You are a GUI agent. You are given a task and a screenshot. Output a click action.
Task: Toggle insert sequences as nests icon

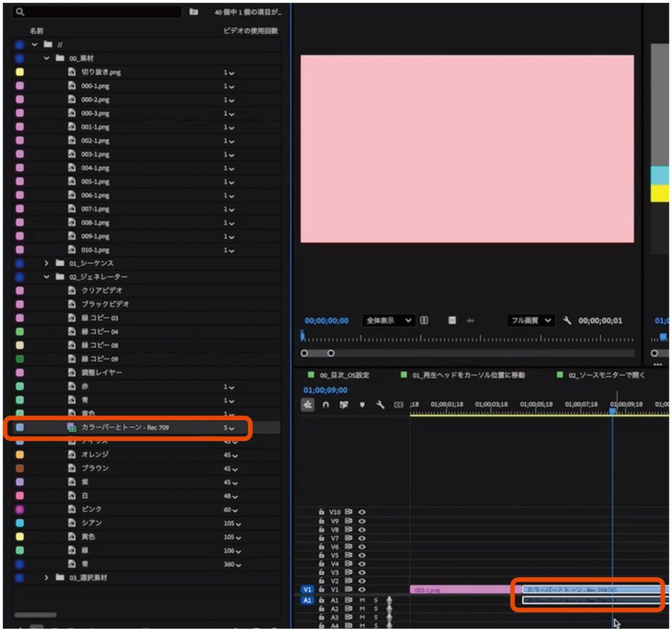tap(308, 405)
